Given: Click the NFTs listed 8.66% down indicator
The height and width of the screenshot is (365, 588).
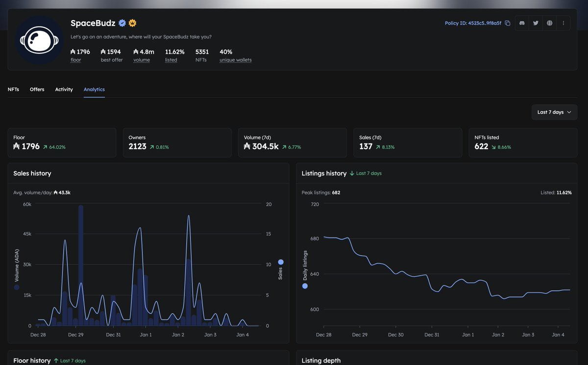Looking at the screenshot, I should (501, 147).
